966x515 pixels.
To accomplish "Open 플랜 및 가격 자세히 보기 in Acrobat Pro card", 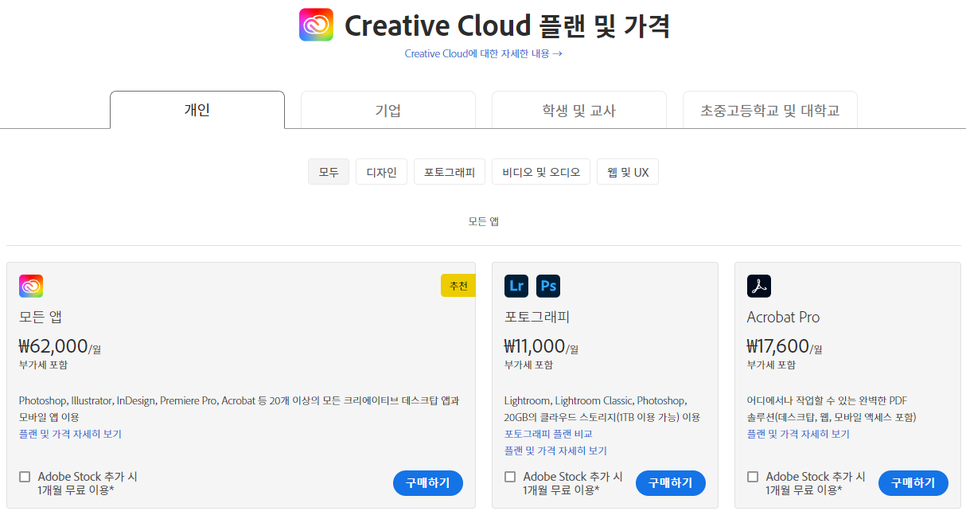I will pyautogui.click(x=798, y=434).
